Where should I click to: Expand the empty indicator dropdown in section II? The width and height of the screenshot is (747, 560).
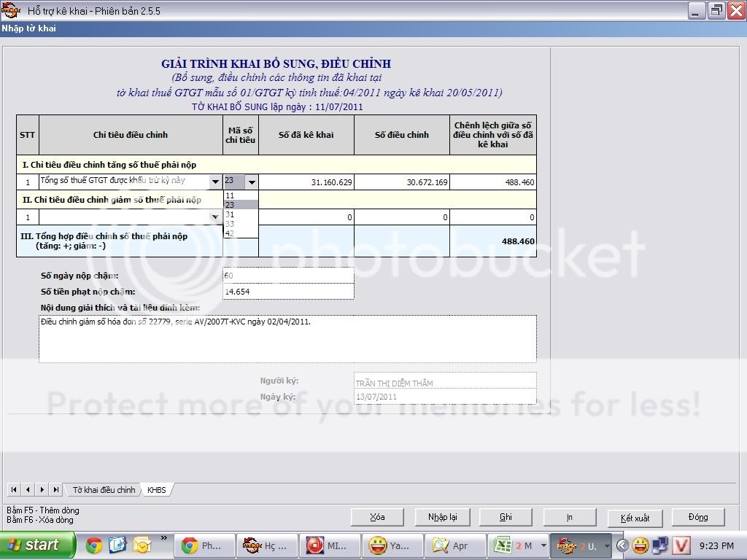[x=216, y=217]
